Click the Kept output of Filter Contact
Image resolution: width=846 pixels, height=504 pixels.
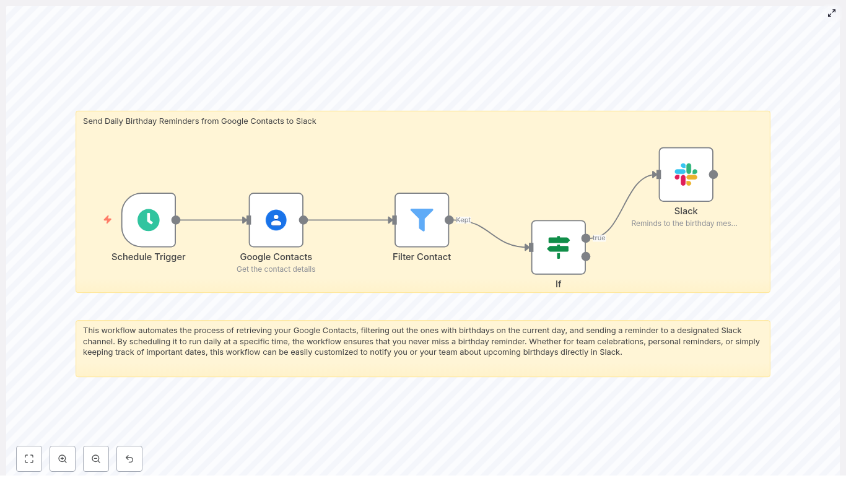pyautogui.click(x=450, y=220)
